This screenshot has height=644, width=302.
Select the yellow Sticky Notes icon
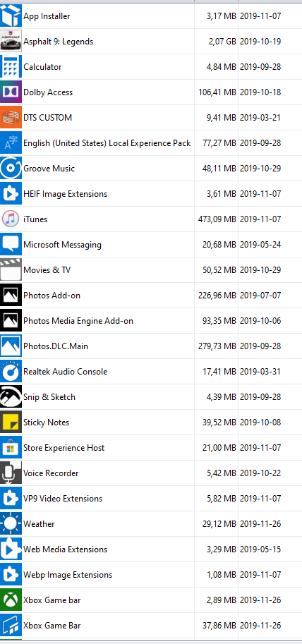tap(11, 423)
